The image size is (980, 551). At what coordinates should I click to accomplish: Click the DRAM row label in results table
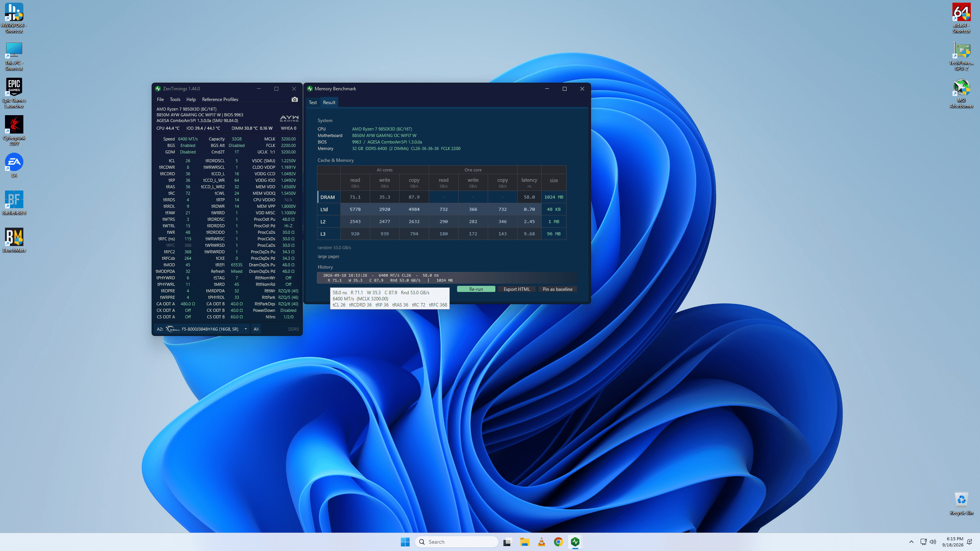(x=328, y=197)
